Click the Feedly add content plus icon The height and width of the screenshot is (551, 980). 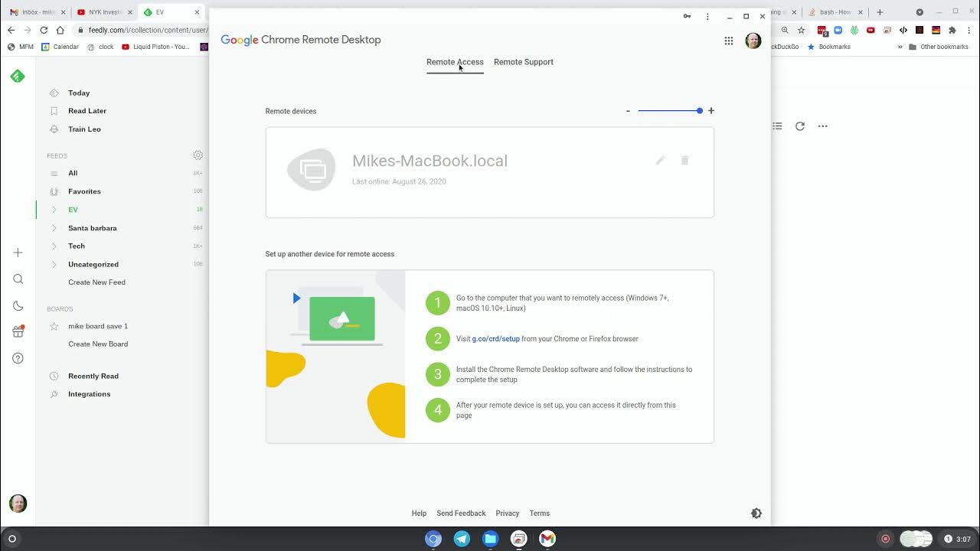coord(18,253)
